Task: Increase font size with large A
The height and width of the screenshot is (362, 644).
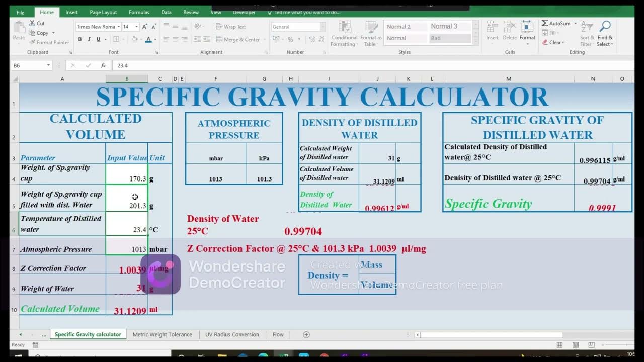Action: point(145,27)
